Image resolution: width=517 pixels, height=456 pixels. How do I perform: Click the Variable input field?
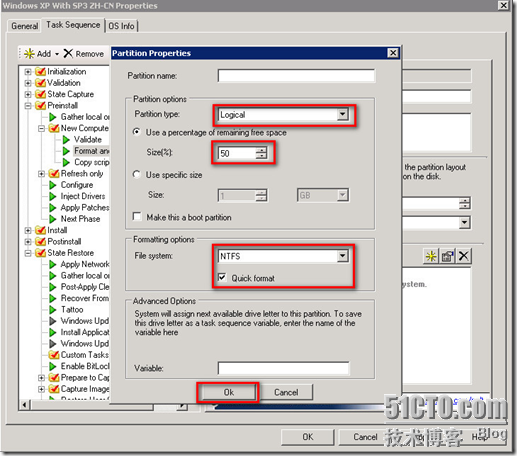click(283, 368)
